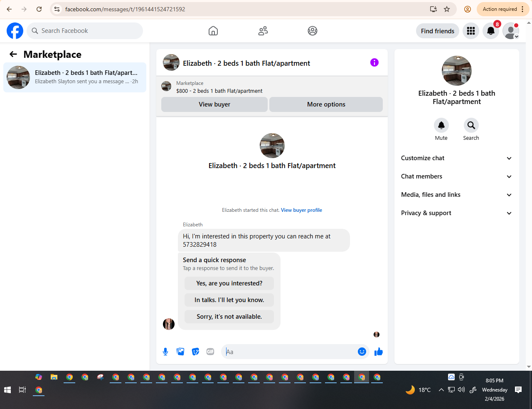The width and height of the screenshot is (532, 409).
Task: Click the volume speaker tray icon
Action: [461, 390]
